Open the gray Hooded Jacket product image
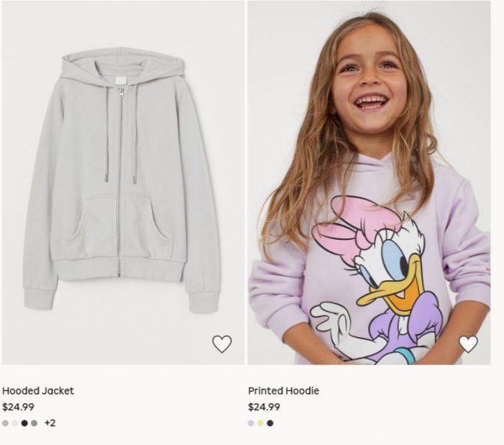 point(121,180)
